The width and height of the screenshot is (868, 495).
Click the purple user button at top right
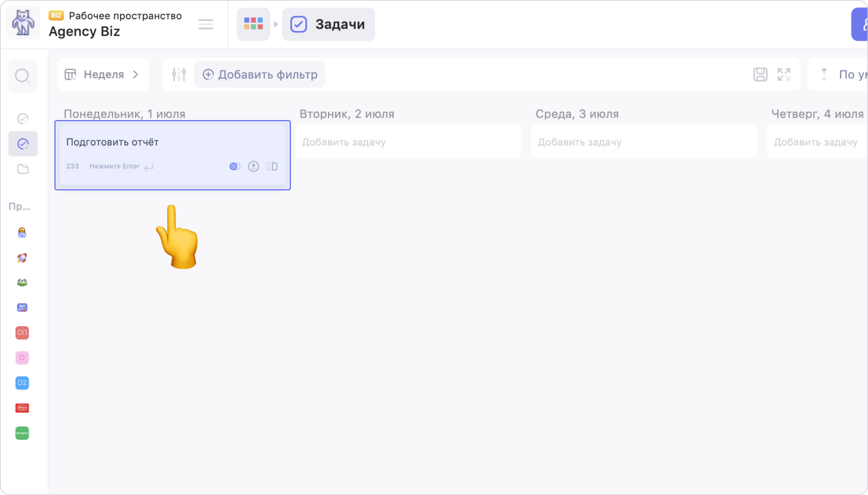860,24
